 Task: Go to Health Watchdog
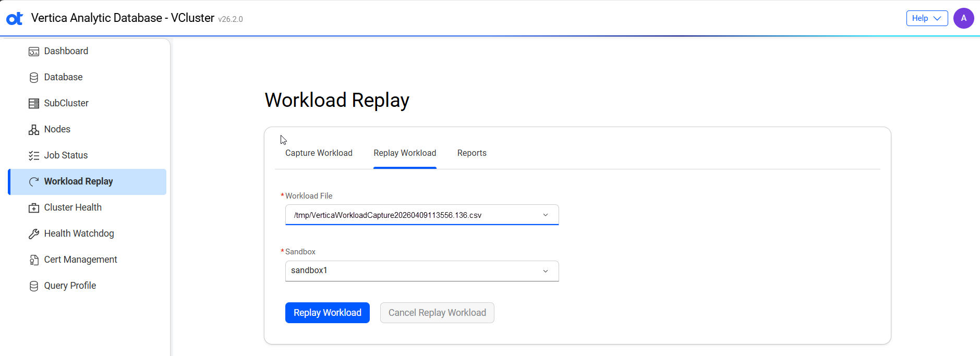pyautogui.click(x=87, y=234)
